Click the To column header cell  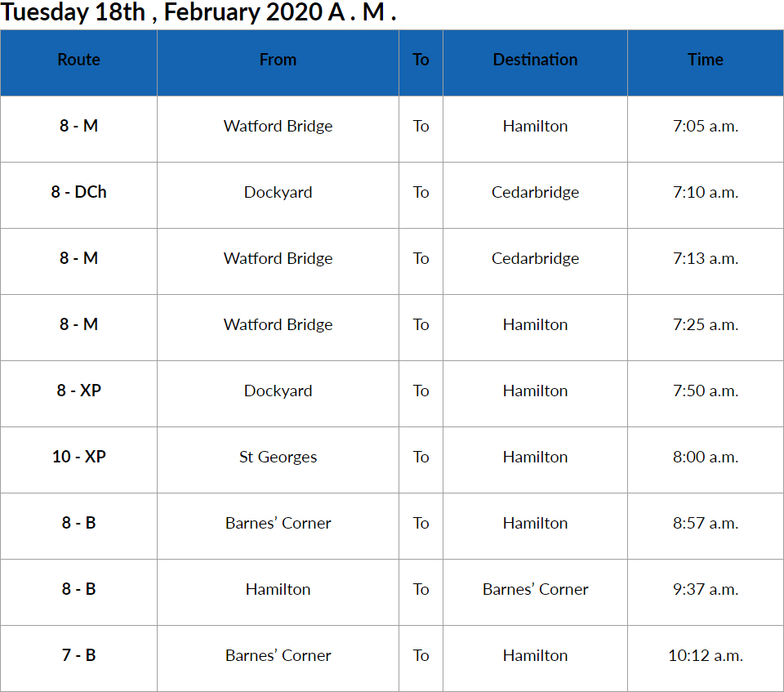coord(421,60)
